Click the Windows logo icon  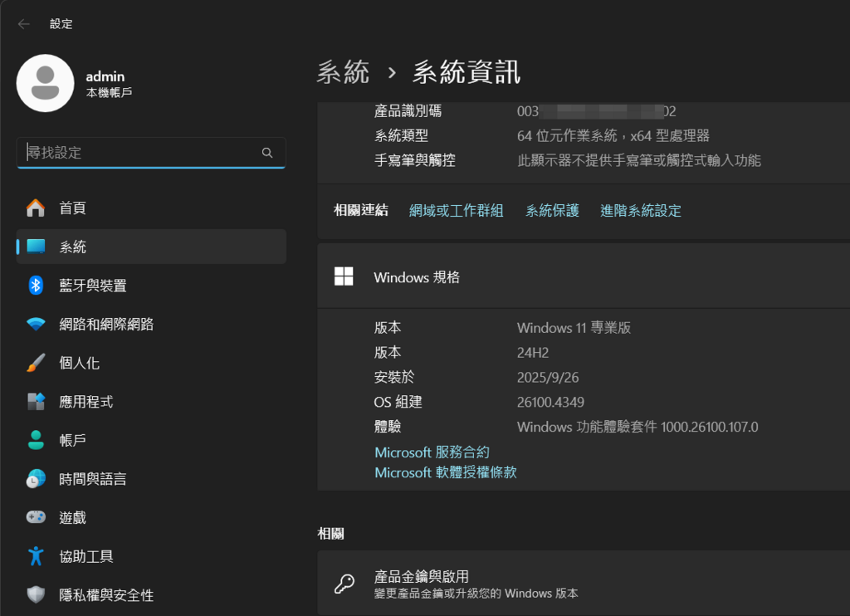click(344, 276)
